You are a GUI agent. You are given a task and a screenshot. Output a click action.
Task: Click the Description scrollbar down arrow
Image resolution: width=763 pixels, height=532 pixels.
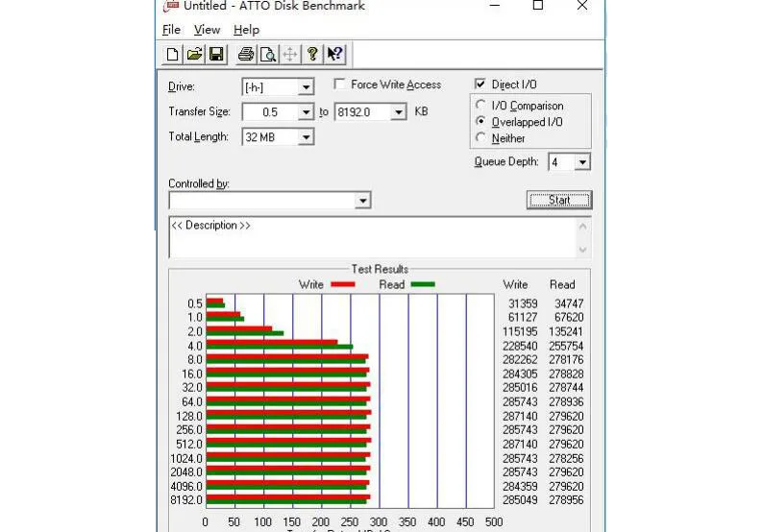tap(582, 250)
